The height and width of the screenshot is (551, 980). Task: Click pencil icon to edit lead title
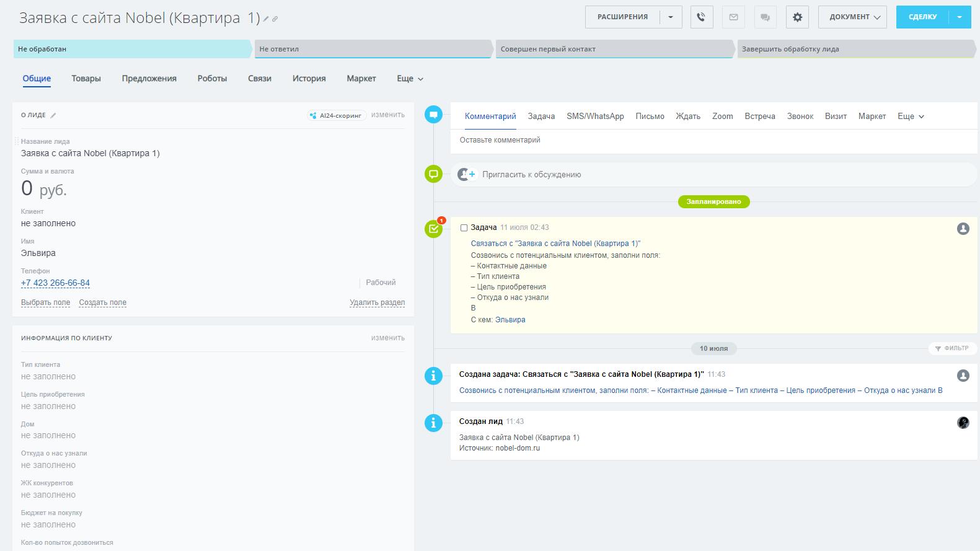click(266, 19)
